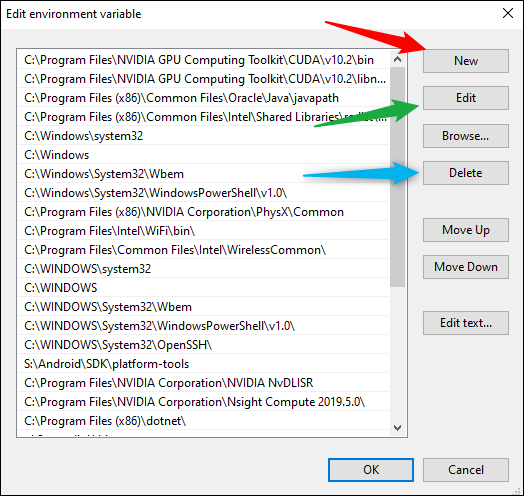
Task: Click the Move Down button
Action: pyautogui.click(x=466, y=267)
